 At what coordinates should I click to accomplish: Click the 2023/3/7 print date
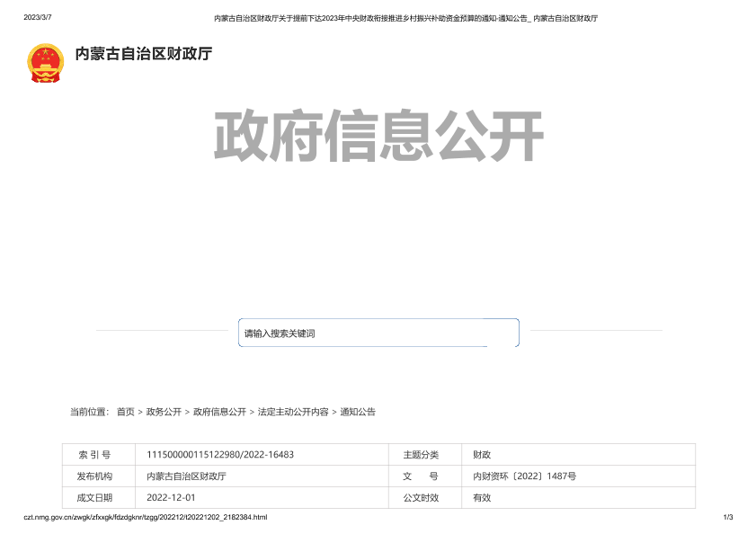coord(38,17)
